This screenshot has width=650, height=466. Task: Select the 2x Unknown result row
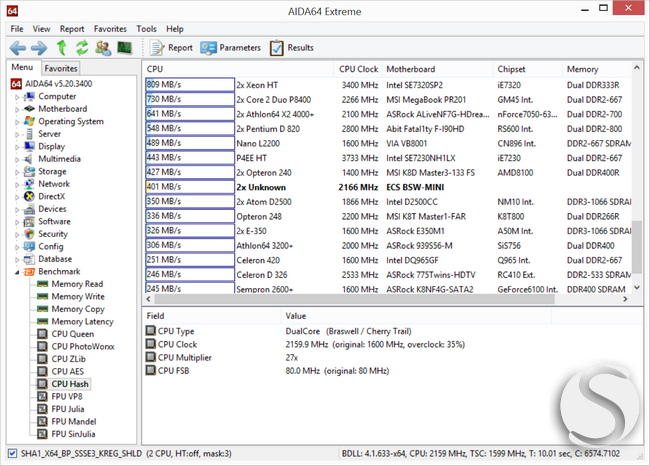click(x=388, y=187)
